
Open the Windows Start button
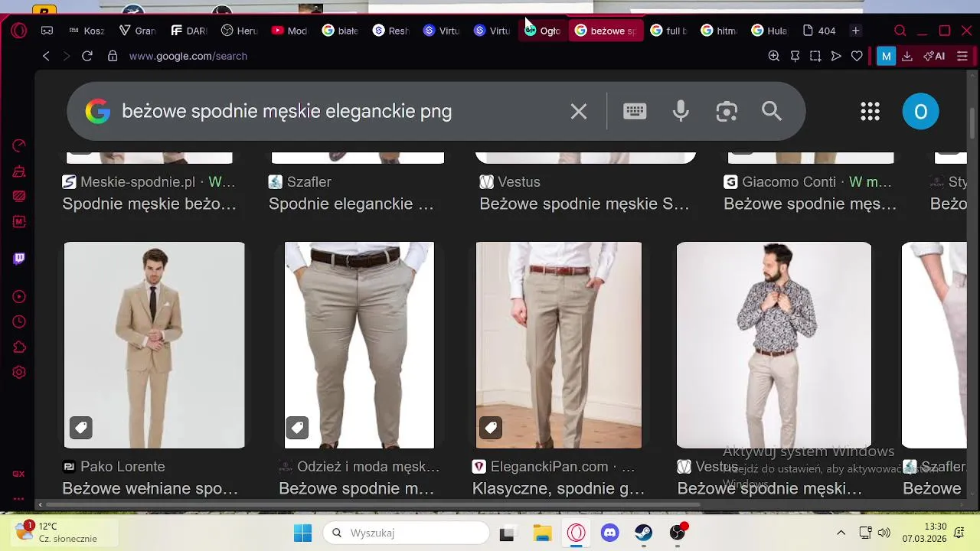point(302,533)
